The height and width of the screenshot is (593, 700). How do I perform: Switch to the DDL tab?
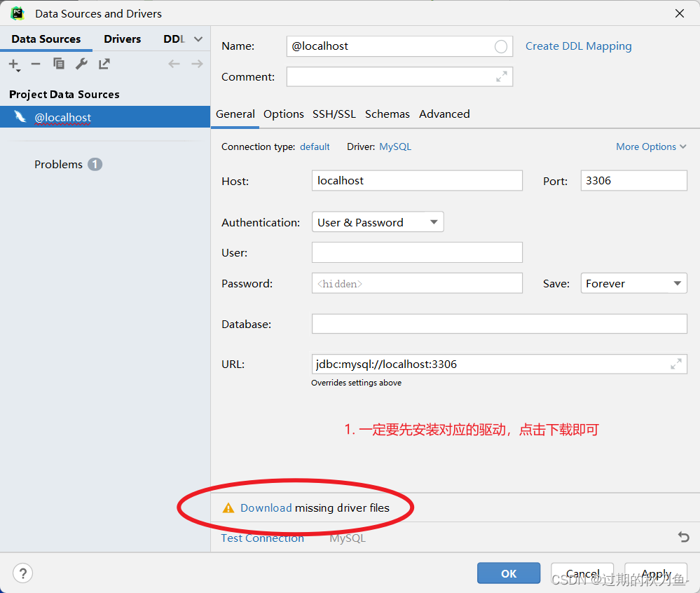174,39
